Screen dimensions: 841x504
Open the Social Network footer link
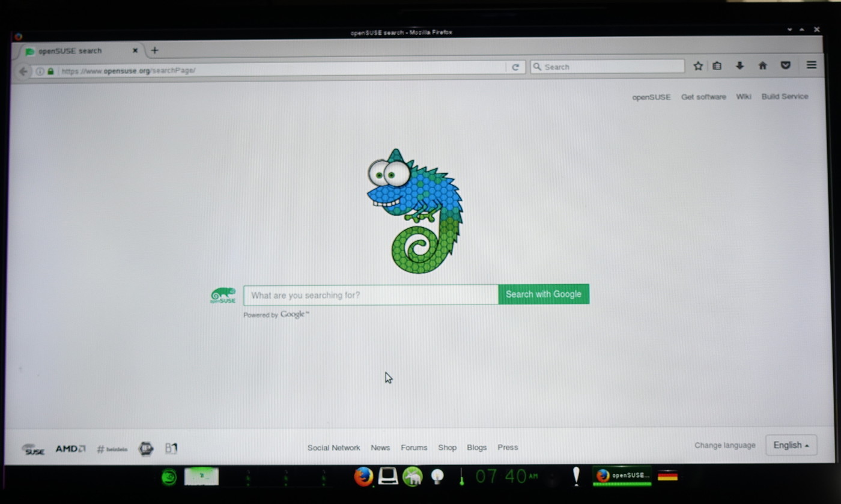pyautogui.click(x=333, y=448)
